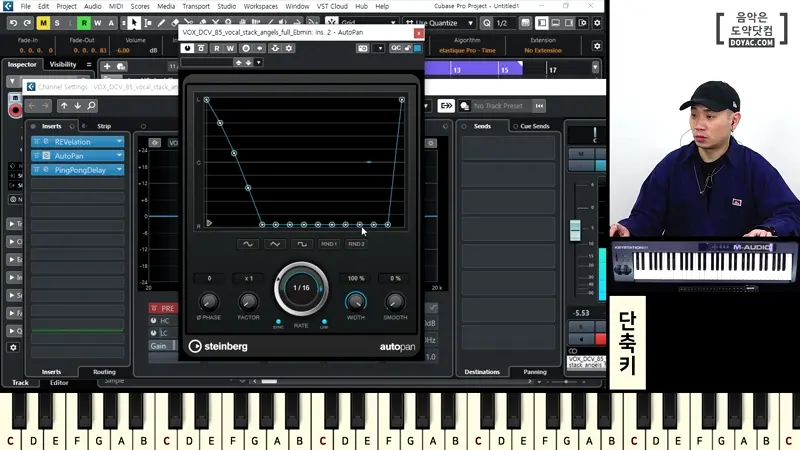Viewport: 800px width, 450px height.
Task: Open the AutoPan preset dropdown arrow
Action: point(259,62)
